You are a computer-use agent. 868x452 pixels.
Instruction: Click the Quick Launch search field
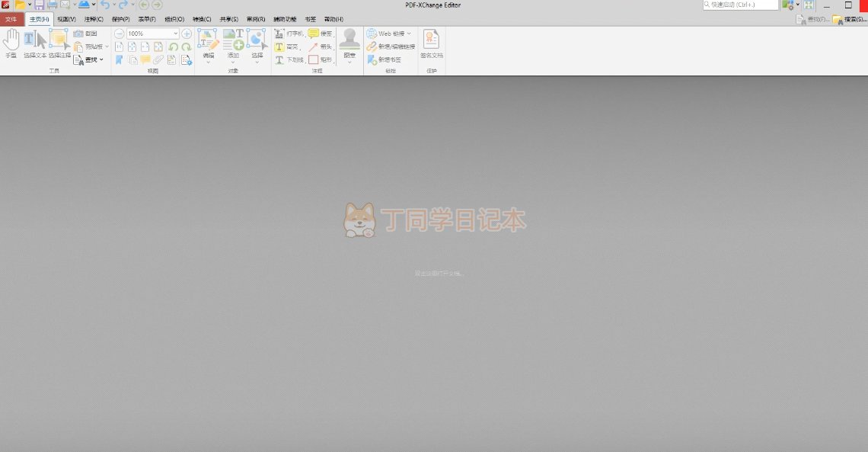pos(740,5)
